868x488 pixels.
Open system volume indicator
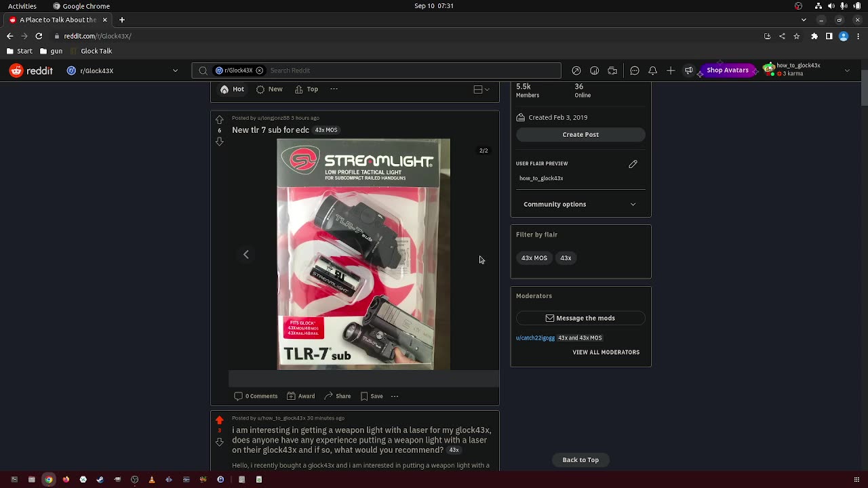831,6
